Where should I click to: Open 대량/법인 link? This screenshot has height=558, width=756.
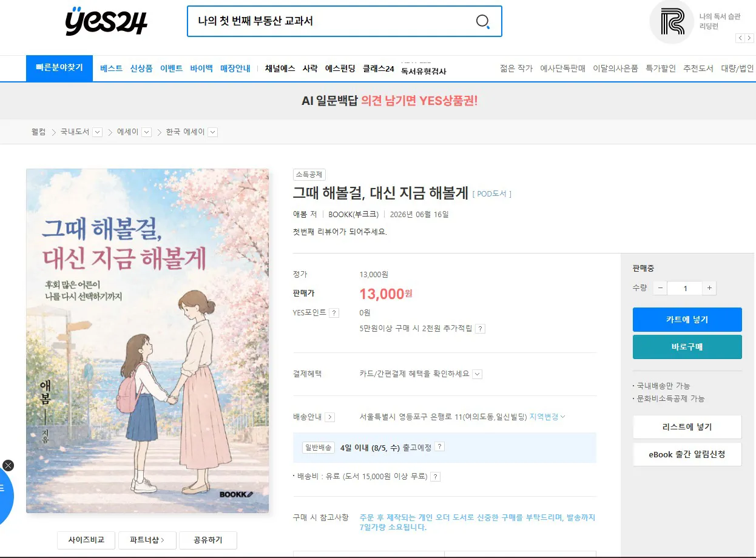click(737, 69)
